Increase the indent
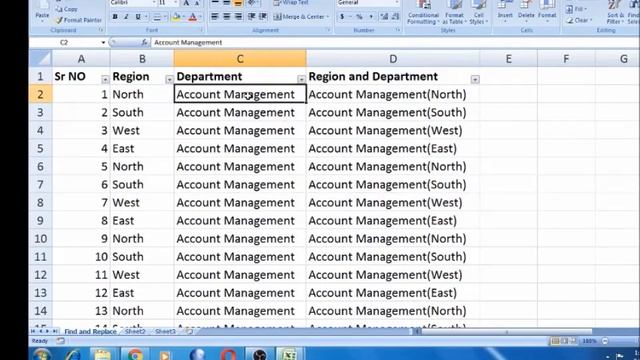 coord(263,17)
